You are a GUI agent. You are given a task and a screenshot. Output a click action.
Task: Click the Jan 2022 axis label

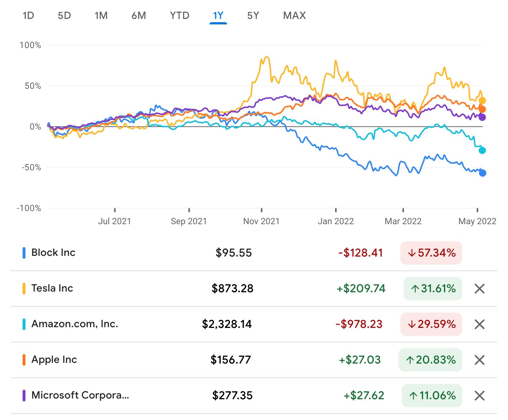click(336, 221)
